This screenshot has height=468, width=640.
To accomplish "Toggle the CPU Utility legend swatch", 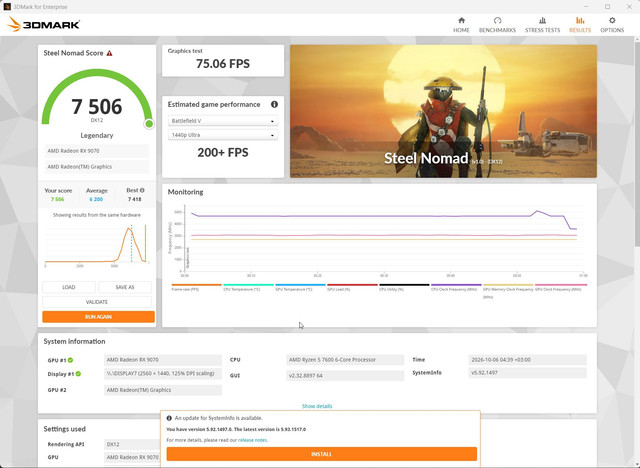I will (x=404, y=285).
